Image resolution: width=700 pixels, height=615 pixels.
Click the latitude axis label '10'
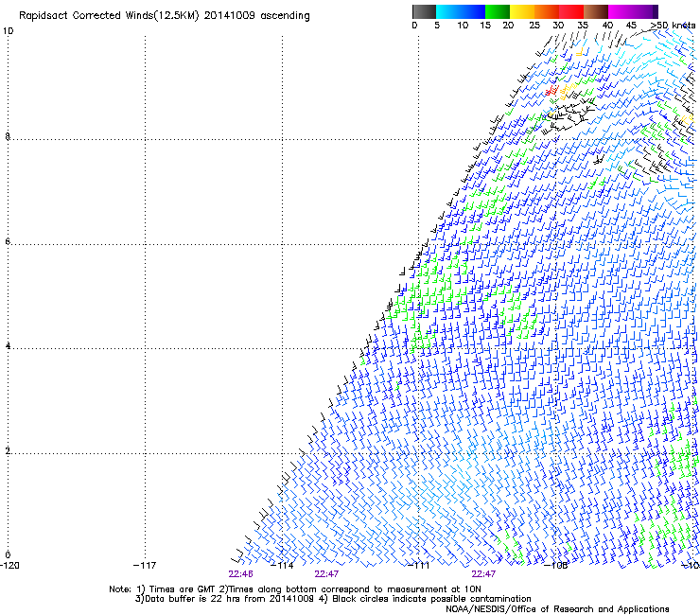[x=8, y=31]
